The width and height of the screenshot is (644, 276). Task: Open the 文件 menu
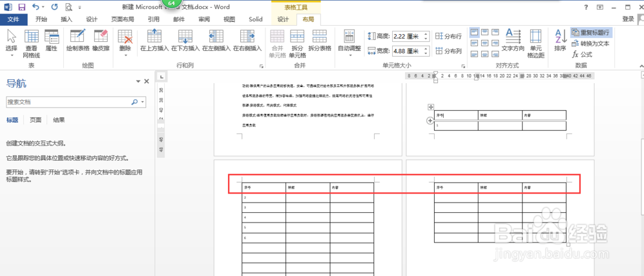click(x=14, y=19)
